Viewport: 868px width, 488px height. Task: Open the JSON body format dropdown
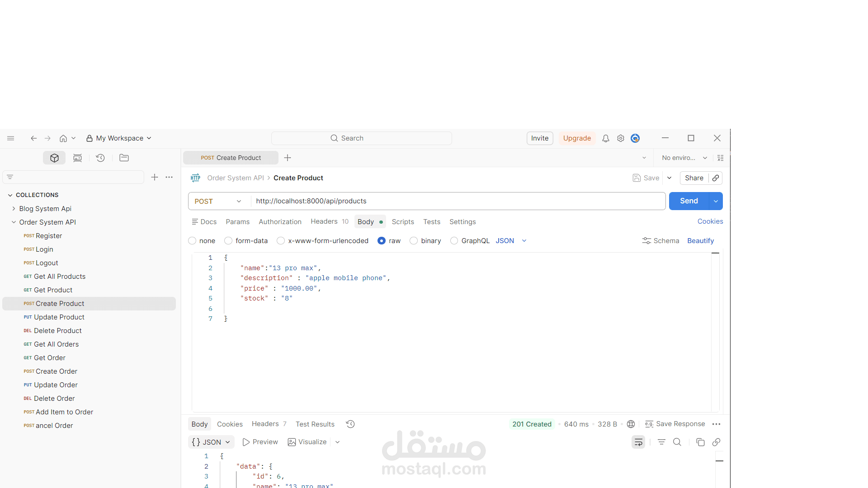511,241
